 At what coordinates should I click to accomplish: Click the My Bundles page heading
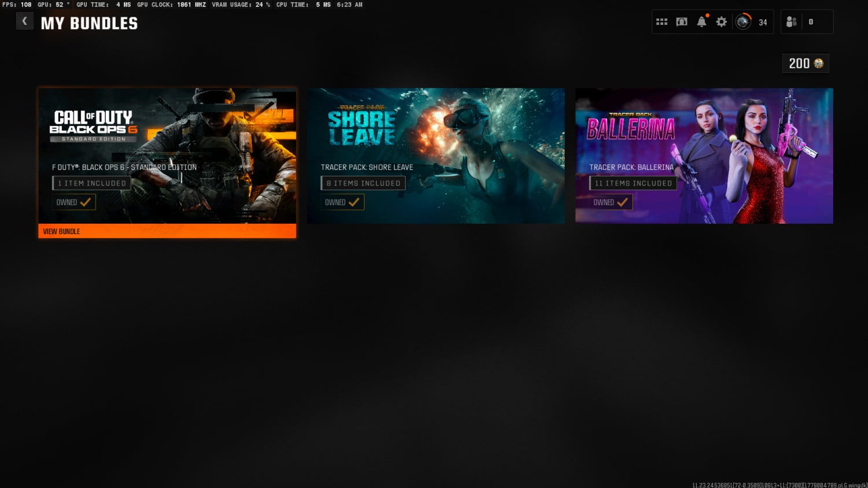point(89,23)
